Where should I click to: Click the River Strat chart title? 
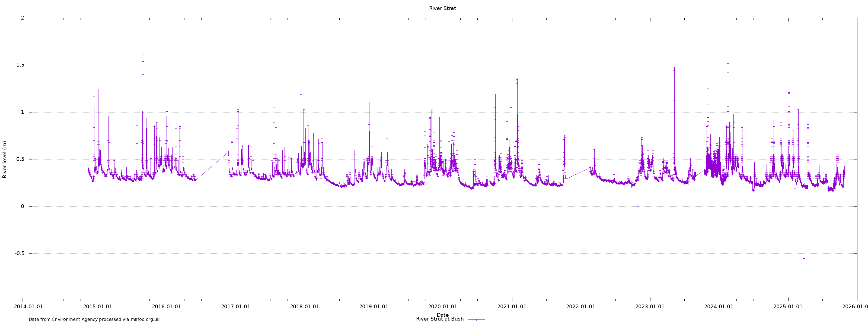click(442, 8)
